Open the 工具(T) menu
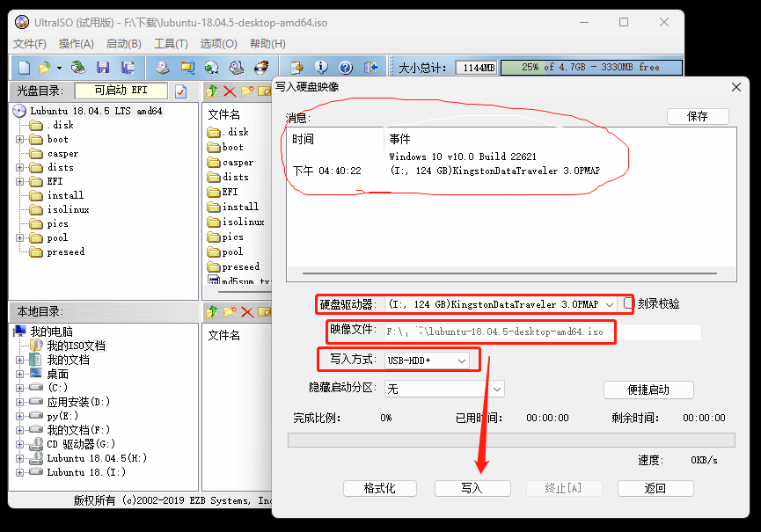This screenshot has width=761, height=532. (171, 44)
